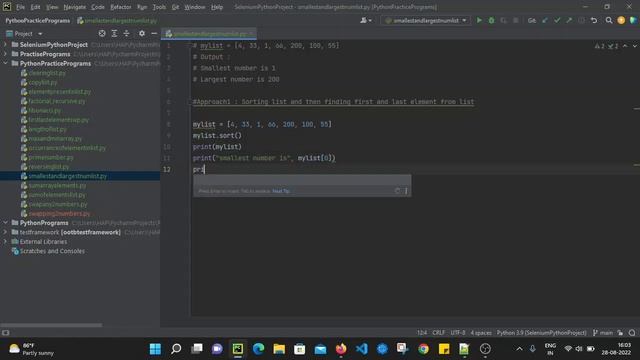Open the Tools menu
This screenshot has height=360, width=640.
coord(159,7)
